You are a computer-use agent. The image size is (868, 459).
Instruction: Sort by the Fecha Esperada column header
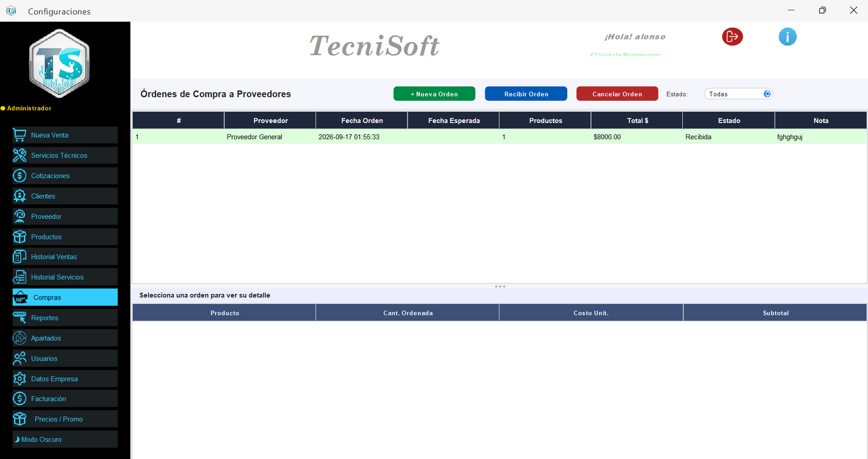click(454, 120)
